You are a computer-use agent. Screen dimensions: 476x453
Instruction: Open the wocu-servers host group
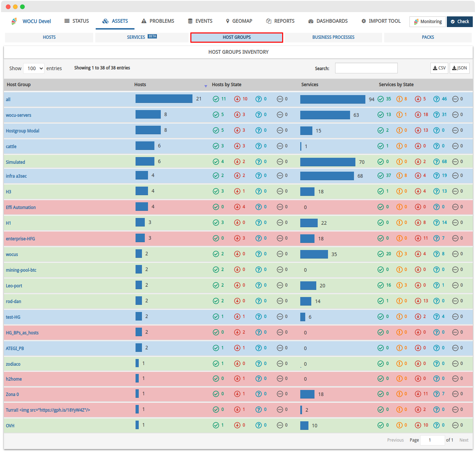coord(18,115)
